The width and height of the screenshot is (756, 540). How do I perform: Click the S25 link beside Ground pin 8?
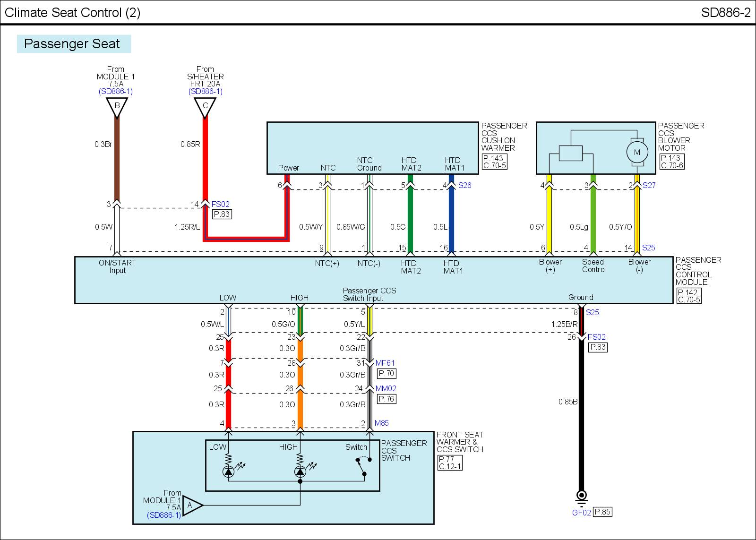593,313
